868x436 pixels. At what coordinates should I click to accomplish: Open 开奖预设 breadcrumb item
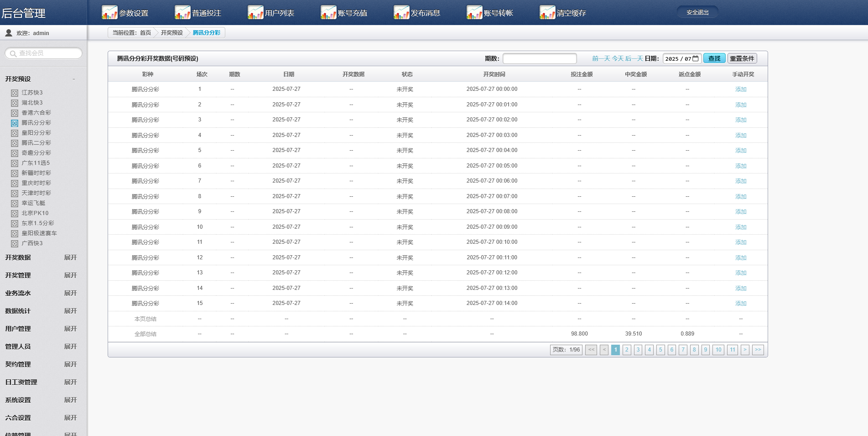[x=172, y=33]
